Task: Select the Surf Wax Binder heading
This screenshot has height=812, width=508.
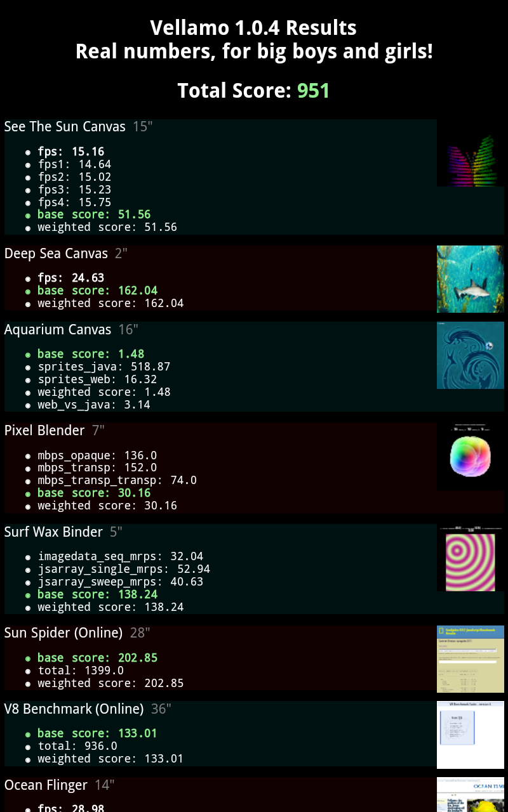Action: tap(53, 532)
